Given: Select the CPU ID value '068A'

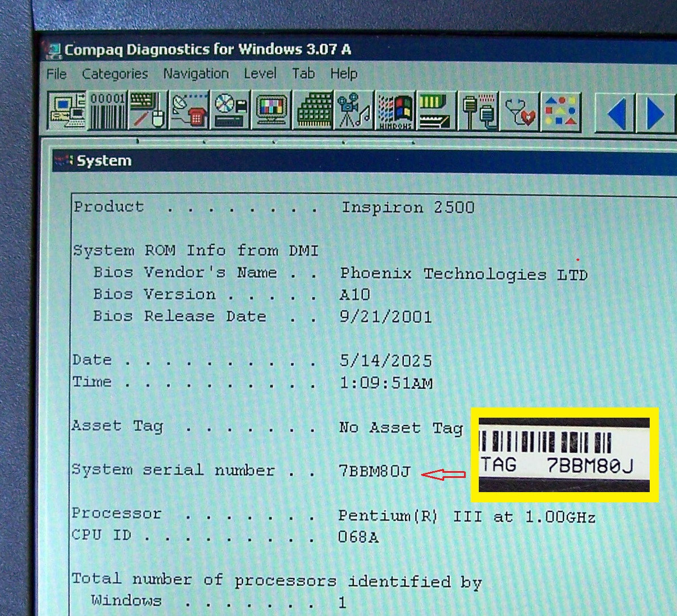Looking at the screenshot, I should (358, 537).
